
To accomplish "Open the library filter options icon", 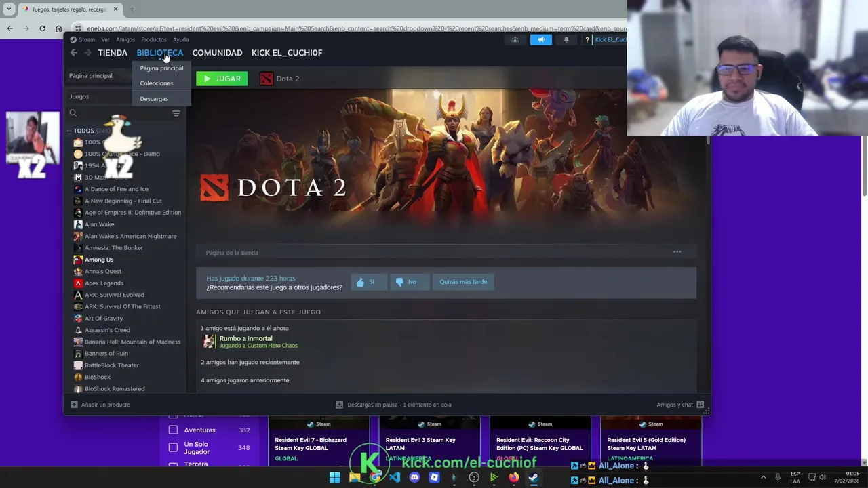I will [x=176, y=113].
